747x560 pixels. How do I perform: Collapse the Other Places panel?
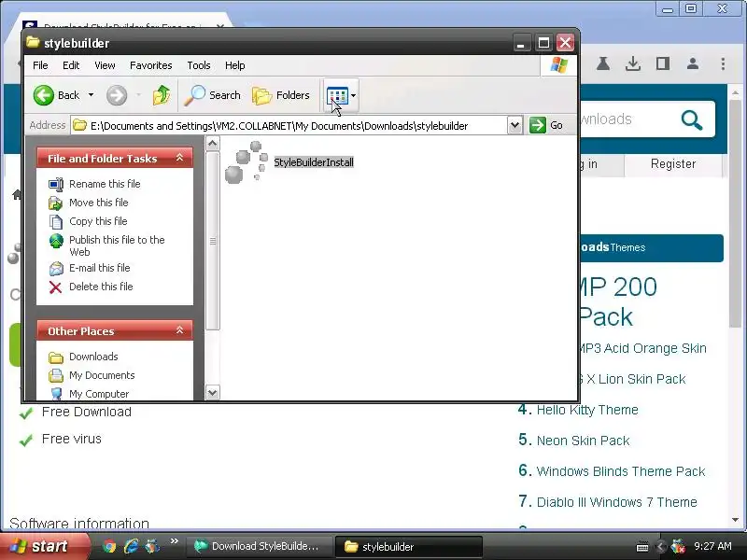tap(179, 330)
